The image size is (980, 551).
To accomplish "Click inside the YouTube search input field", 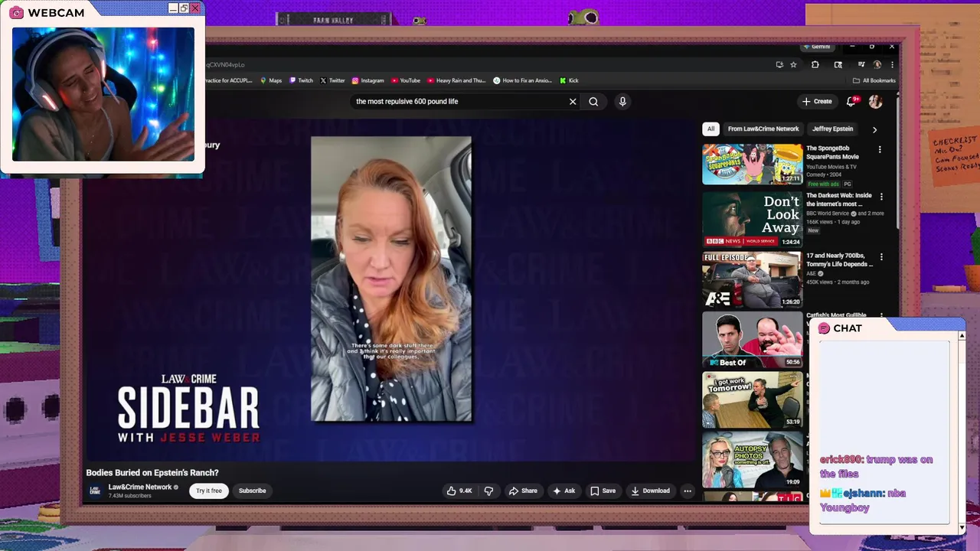I will point(459,101).
